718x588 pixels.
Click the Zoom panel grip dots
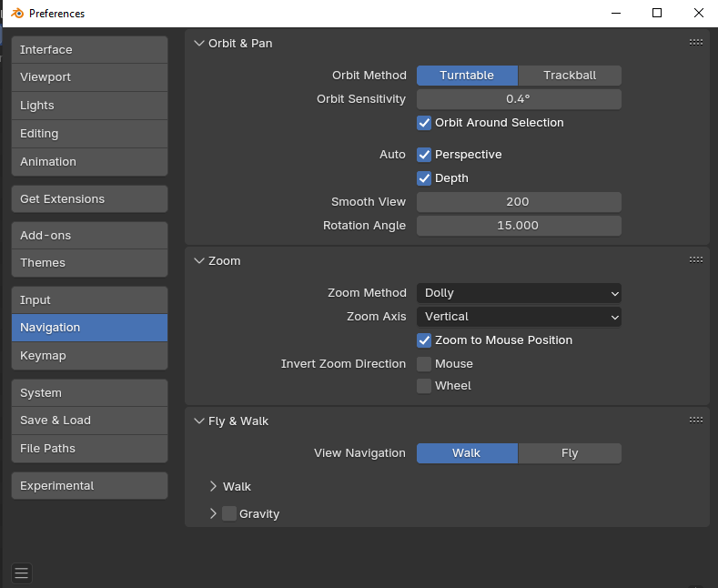[695, 260]
